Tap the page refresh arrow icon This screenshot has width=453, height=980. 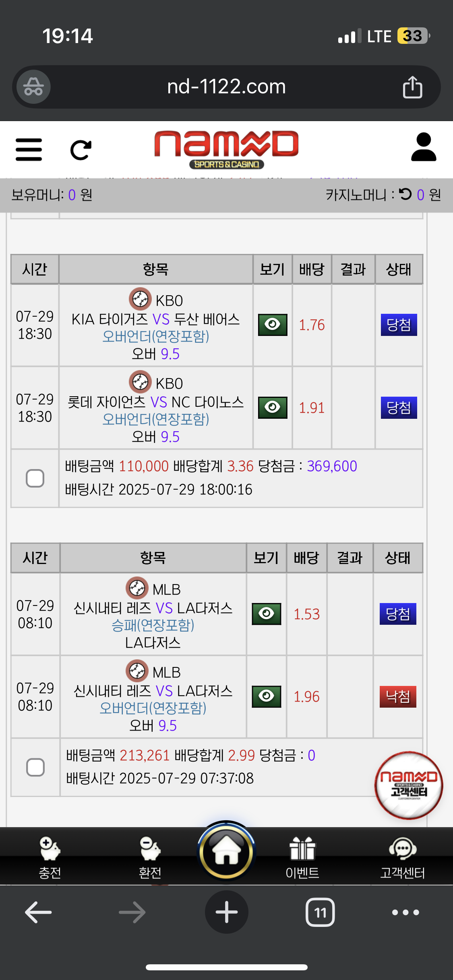coord(81,150)
